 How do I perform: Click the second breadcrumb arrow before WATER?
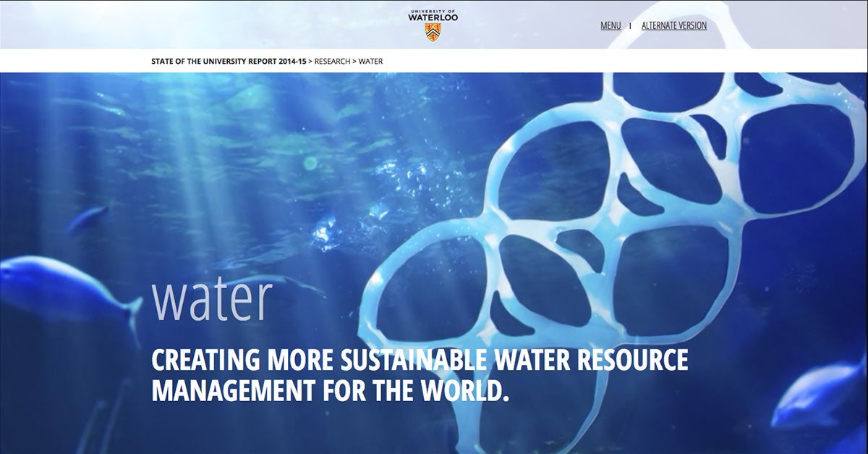(x=354, y=61)
